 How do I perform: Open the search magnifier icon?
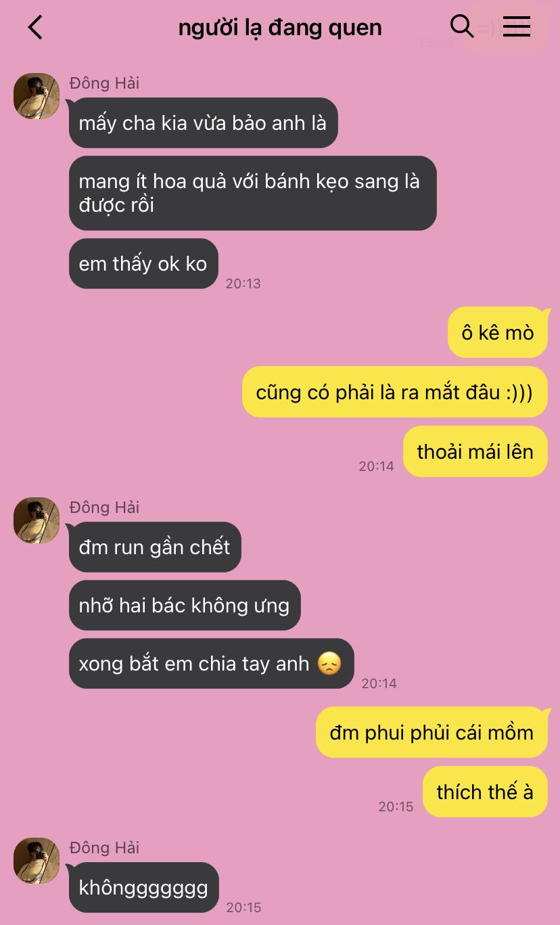click(461, 26)
